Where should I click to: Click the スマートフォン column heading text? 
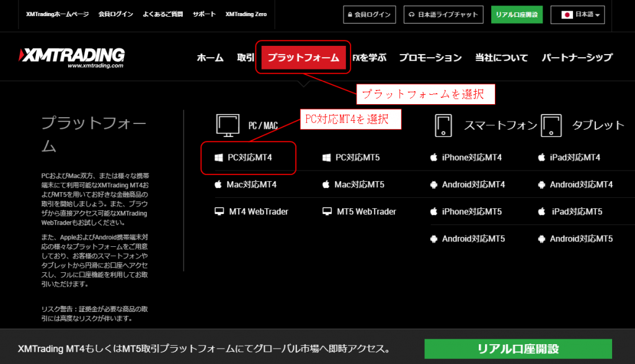click(x=500, y=125)
